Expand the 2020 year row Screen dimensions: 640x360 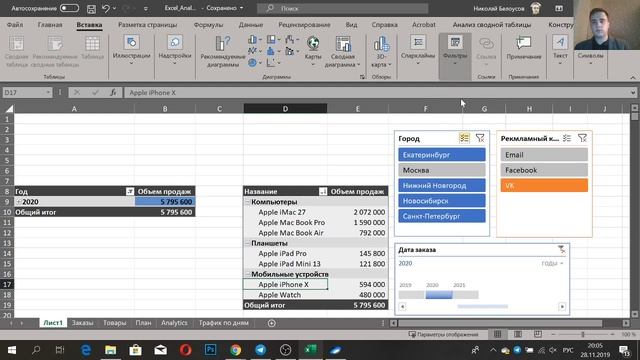(x=19, y=202)
